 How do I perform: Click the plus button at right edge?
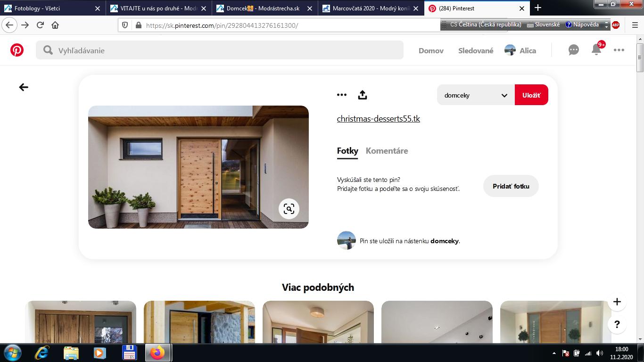(x=617, y=302)
